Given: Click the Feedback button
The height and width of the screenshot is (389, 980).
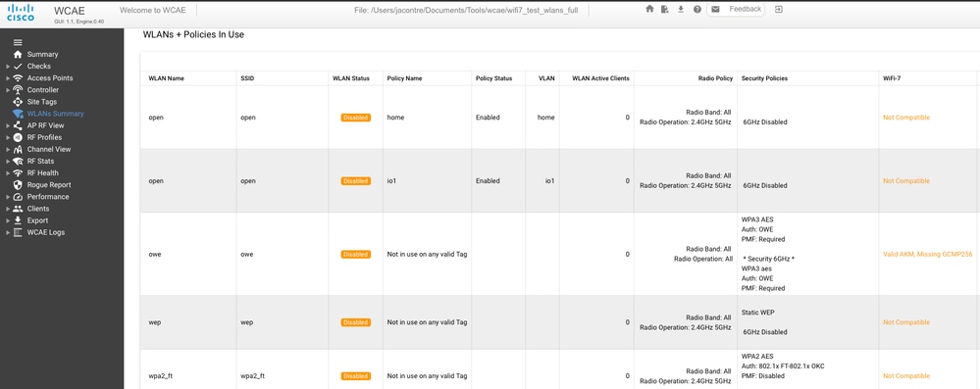Looking at the screenshot, I should point(736,10).
